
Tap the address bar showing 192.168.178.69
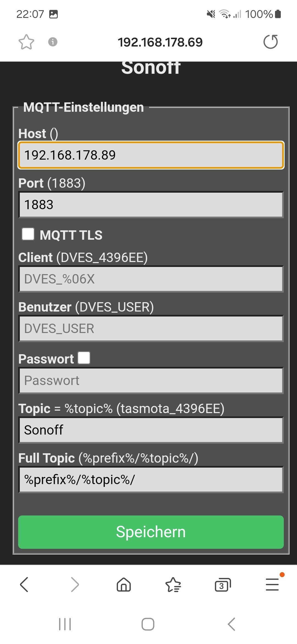[x=160, y=42]
